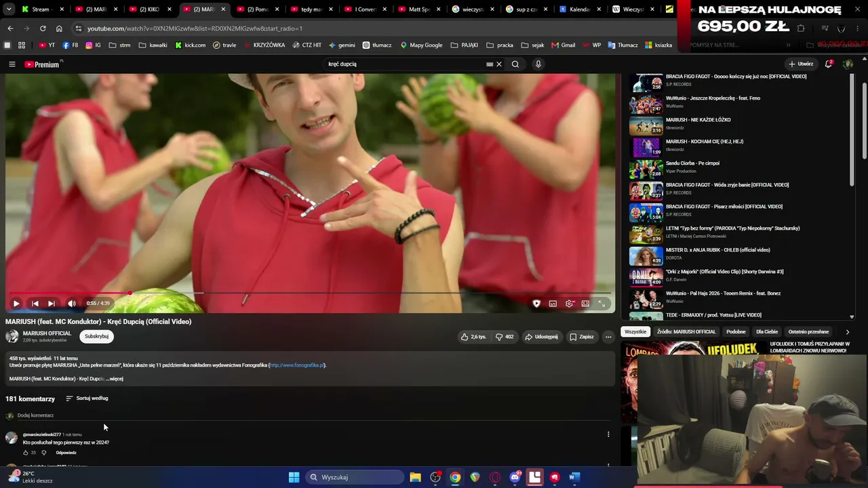Screen dimensions: 868x488
Task: Click the shield icon in player controls
Action: coord(536,304)
